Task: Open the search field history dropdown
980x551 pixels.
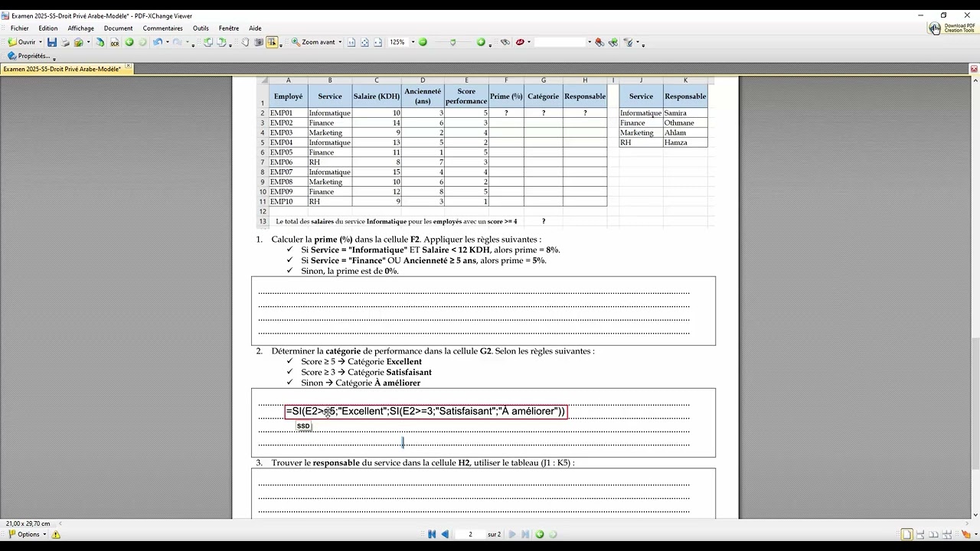Action: 590,42
